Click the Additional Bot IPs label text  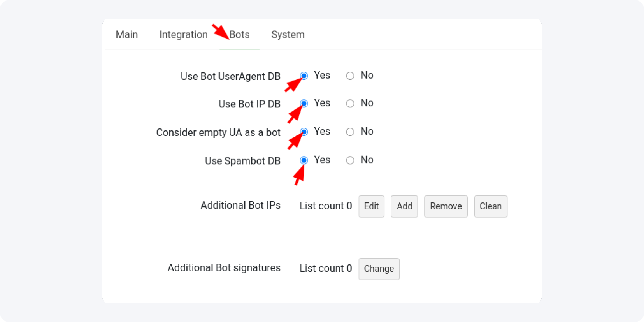click(240, 205)
